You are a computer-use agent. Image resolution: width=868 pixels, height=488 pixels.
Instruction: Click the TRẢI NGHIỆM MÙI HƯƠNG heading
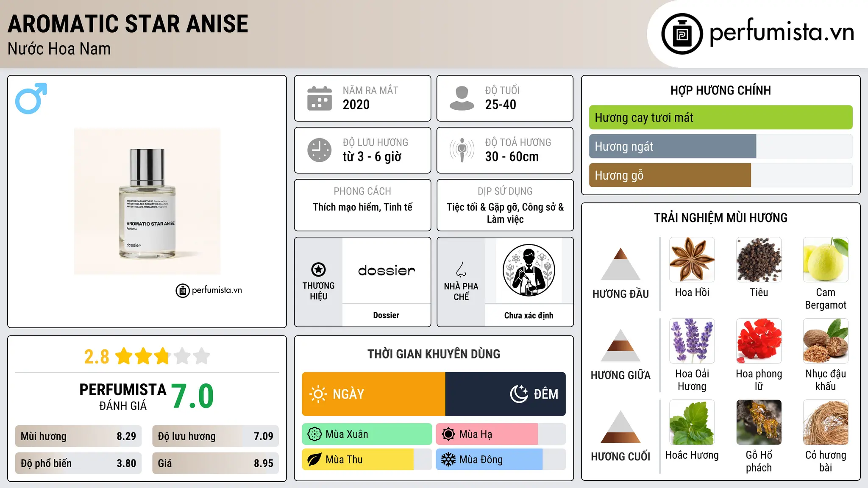(x=721, y=218)
